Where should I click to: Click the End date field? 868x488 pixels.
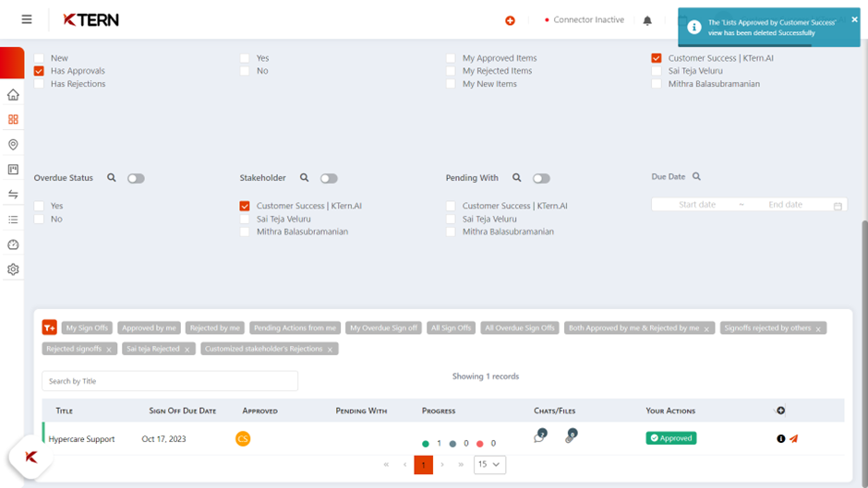(x=785, y=205)
